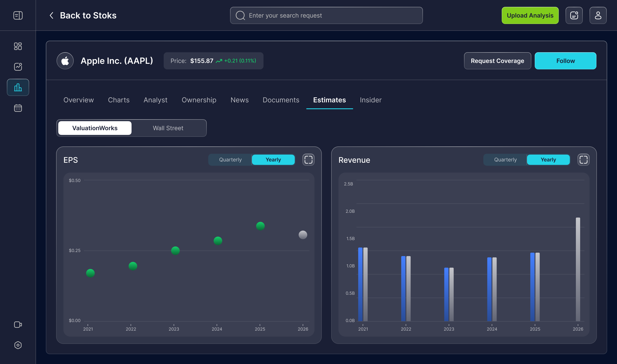Viewport: 617px width, 364px height.
Task: Expand the EPS chart to fullscreen
Action: click(308, 160)
